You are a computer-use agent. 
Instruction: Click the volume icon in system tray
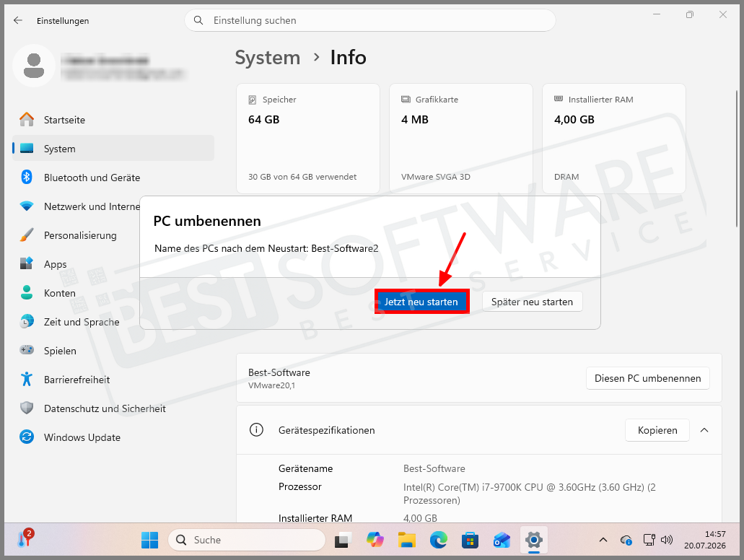(x=667, y=540)
